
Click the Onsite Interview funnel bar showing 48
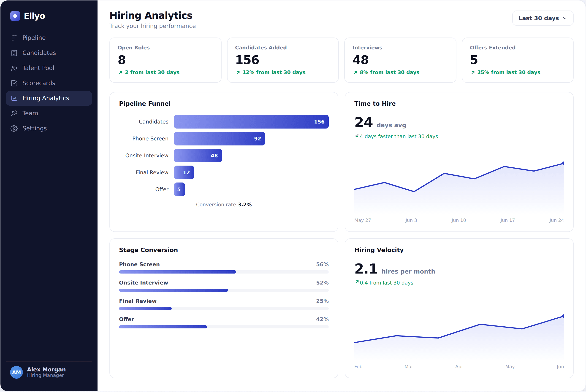click(x=198, y=156)
